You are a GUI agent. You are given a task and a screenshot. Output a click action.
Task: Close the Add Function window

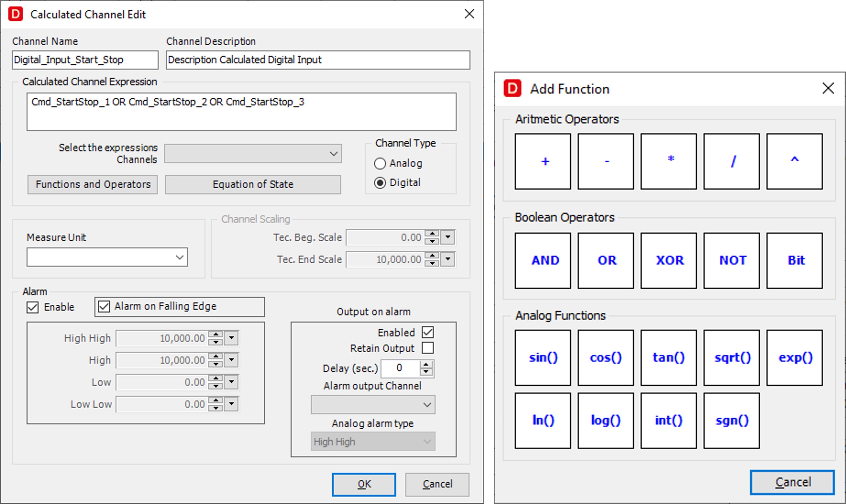[x=828, y=88]
